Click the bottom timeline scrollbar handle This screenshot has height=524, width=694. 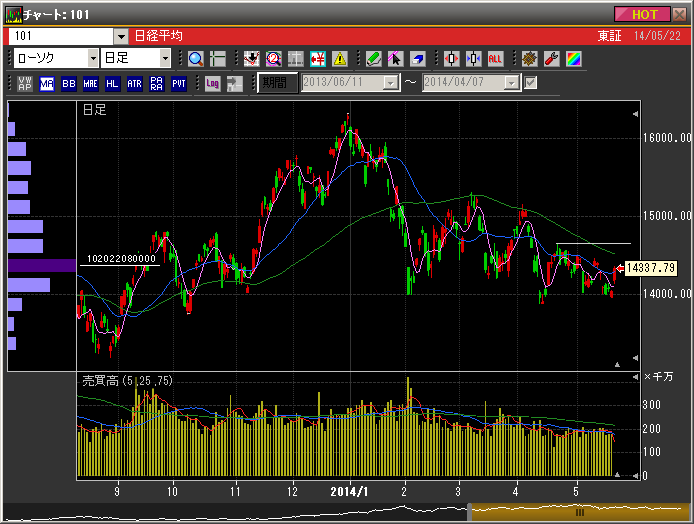coord(578,512)
